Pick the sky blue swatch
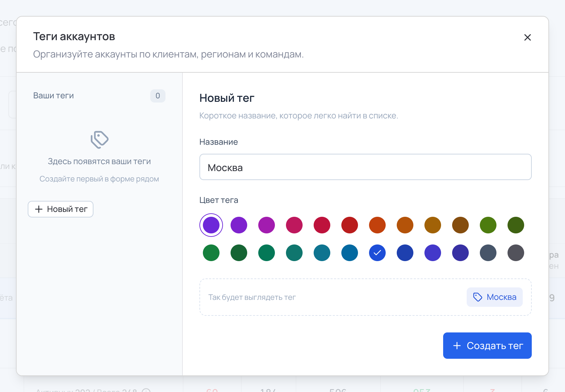 click(x=350, y=253)
